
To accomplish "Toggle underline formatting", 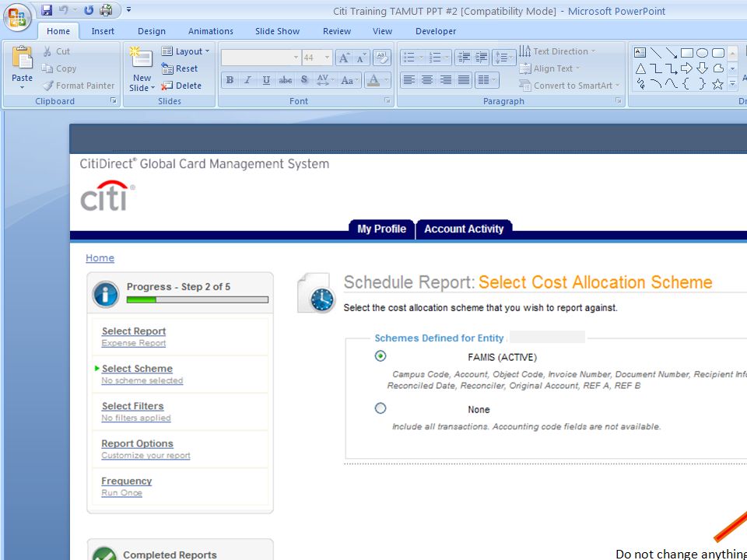I will point(266,80).
